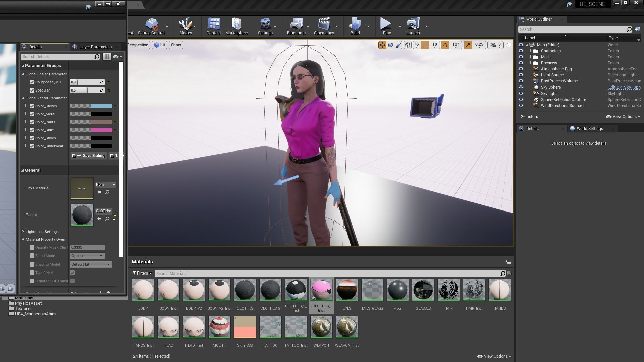This screenshot has width=644, height=362.
Task: Select the scale gizmo tool in viewport
Action: point(398,45)
